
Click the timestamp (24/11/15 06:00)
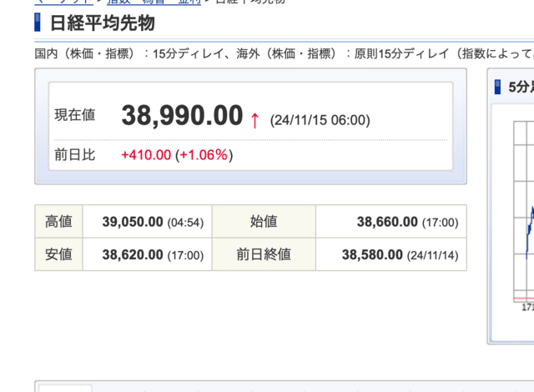pyautogui.click(x=320, y=120)
